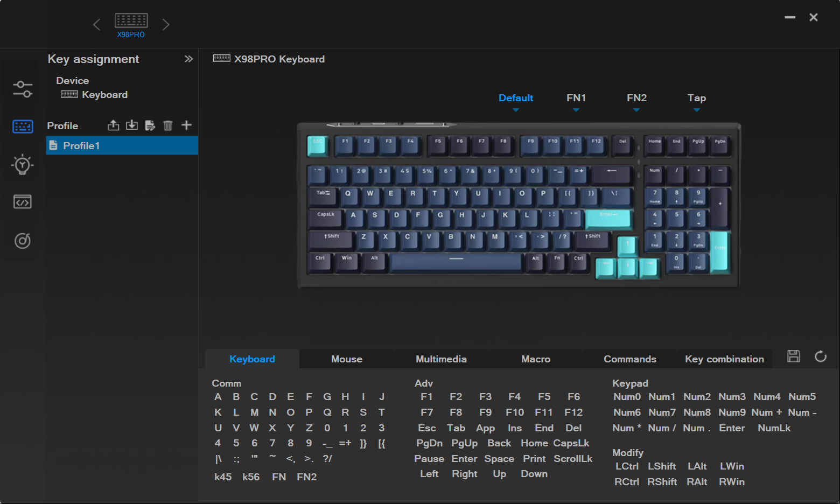840x504 pixels.
Task: Choose F1 in the Adv key list
Action: 426,397
